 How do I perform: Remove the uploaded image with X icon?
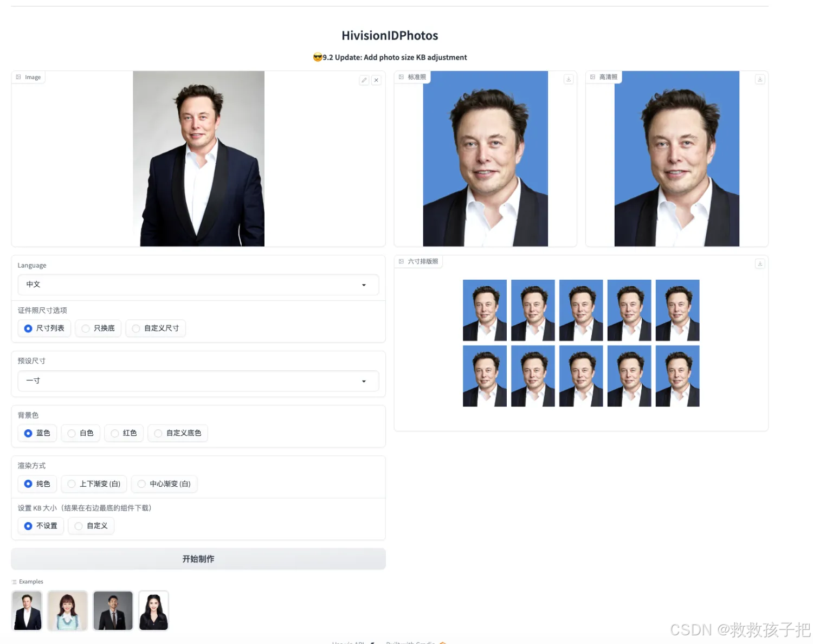pos(376,80)
